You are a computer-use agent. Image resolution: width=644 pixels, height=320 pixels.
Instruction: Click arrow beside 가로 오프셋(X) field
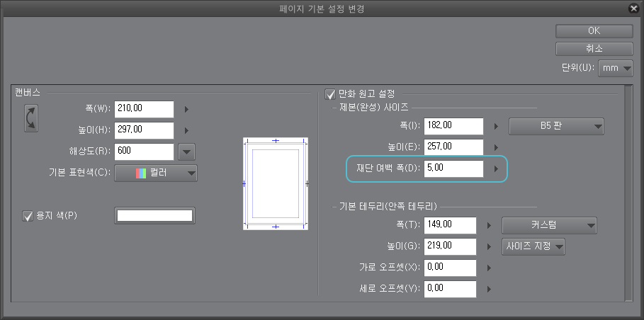coord(489,268)
